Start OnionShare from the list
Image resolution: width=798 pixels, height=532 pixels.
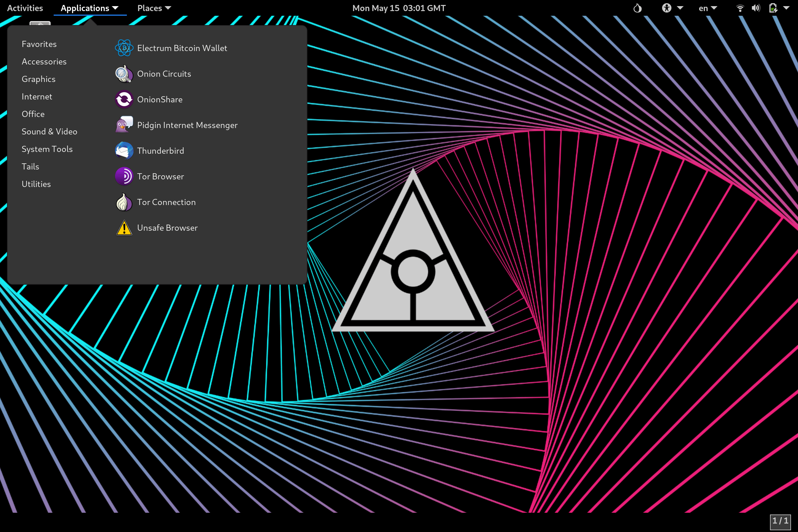pos(160,99)
